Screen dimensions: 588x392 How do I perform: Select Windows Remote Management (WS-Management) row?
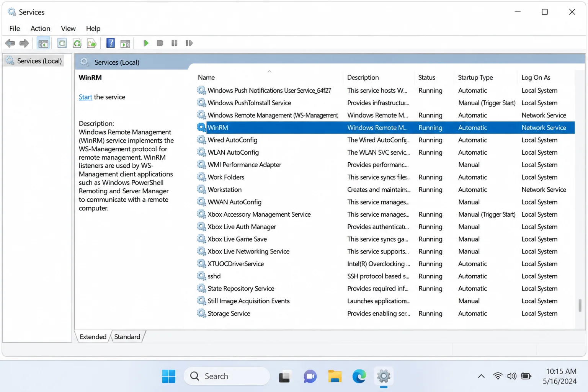(385, 115)
